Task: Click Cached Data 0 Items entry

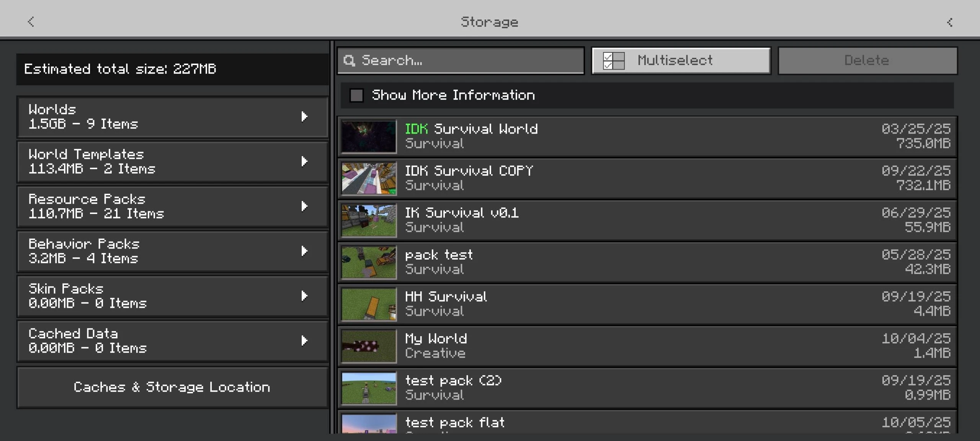Action: tap(173, 341)
